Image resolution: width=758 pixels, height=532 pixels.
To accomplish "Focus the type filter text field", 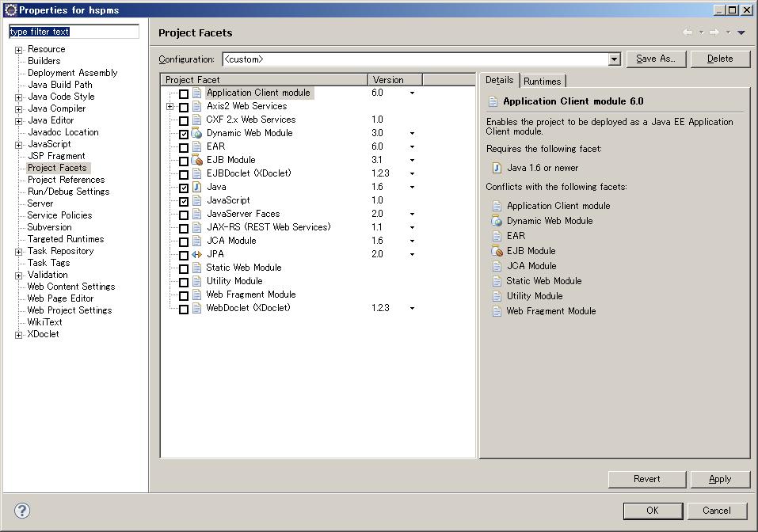I will click(x=74, y=32).
